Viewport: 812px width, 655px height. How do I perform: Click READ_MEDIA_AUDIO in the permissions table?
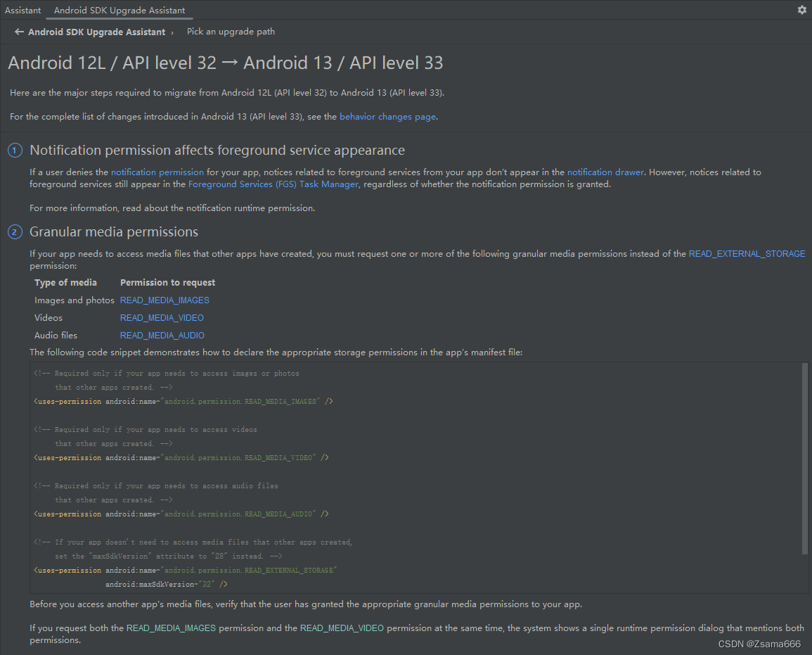(162, 335)
